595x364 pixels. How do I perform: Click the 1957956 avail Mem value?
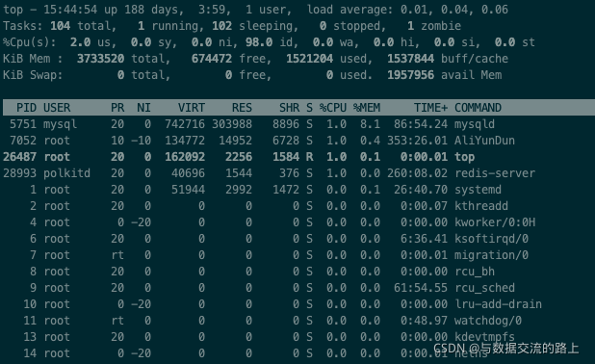point(410,75)
